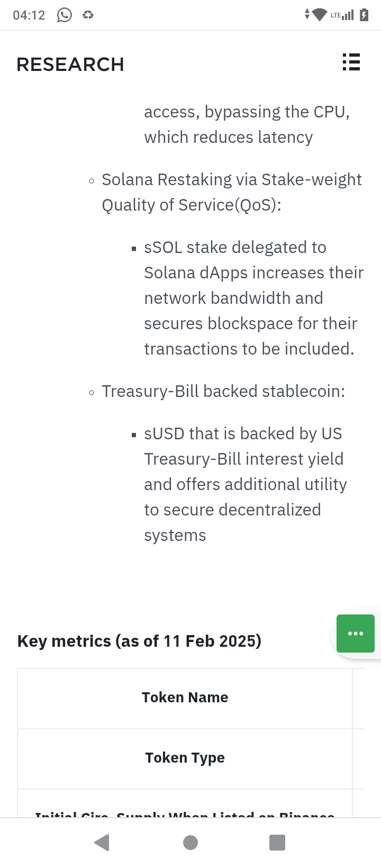Tap the data transfer arrows icon
381x868 pixels.
[307, 15]
